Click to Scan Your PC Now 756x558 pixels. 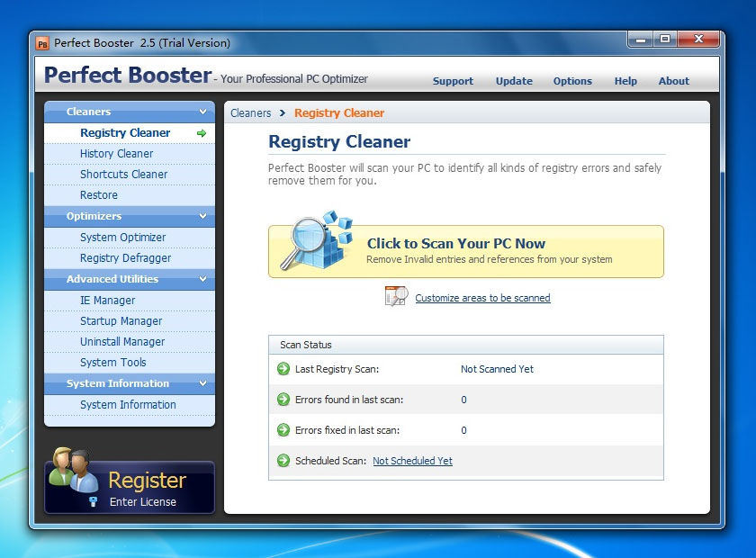tap(466, 251)
